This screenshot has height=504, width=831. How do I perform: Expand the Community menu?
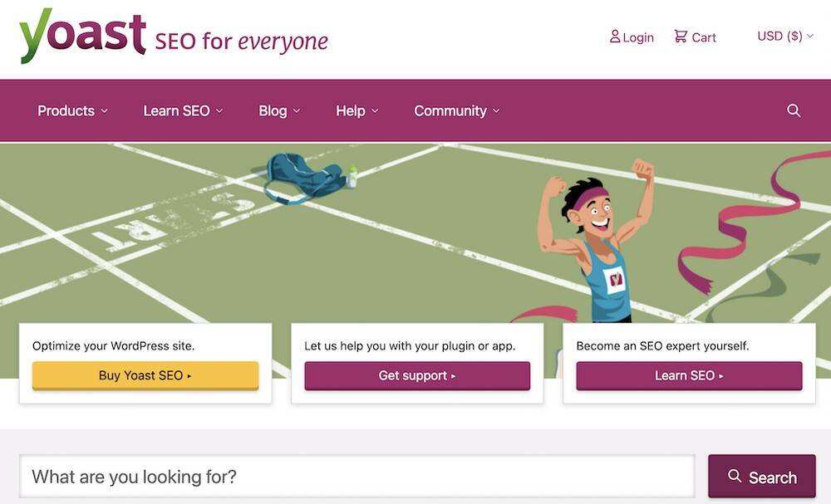tap(457, 110)
